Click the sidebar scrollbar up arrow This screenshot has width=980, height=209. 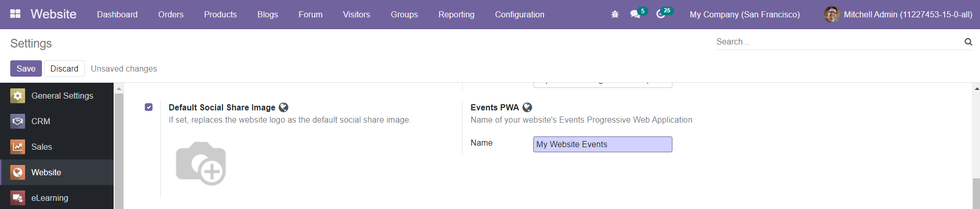click(119, 89)
